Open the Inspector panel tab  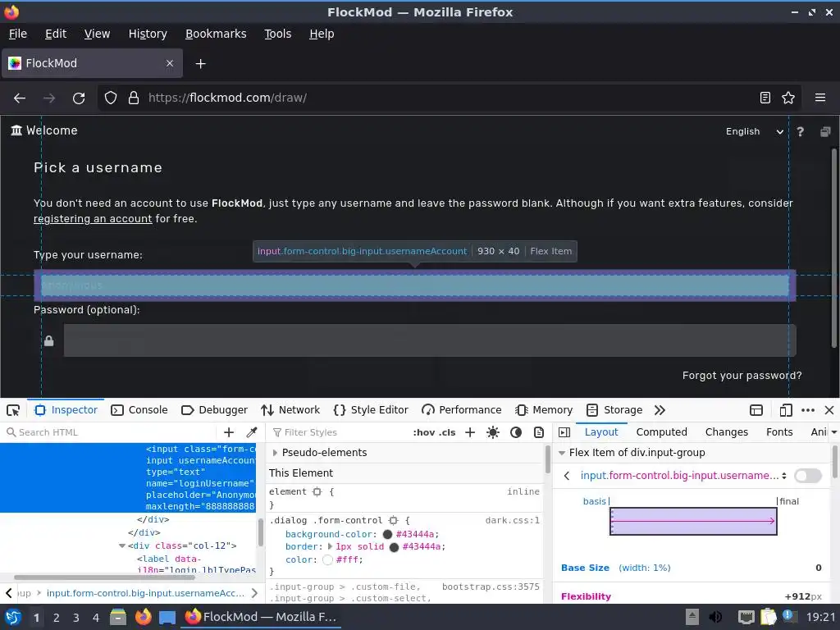[x=66, y=410]
